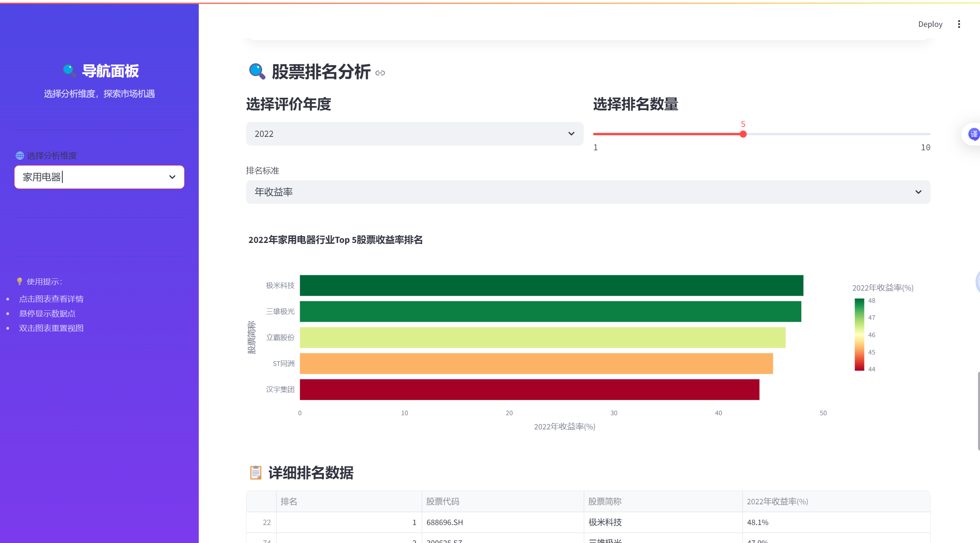The height and width of the screenshot is (543, 980).
Task: Click the magnifier icon beside 股票排名分析
Action: pos(257,71)
